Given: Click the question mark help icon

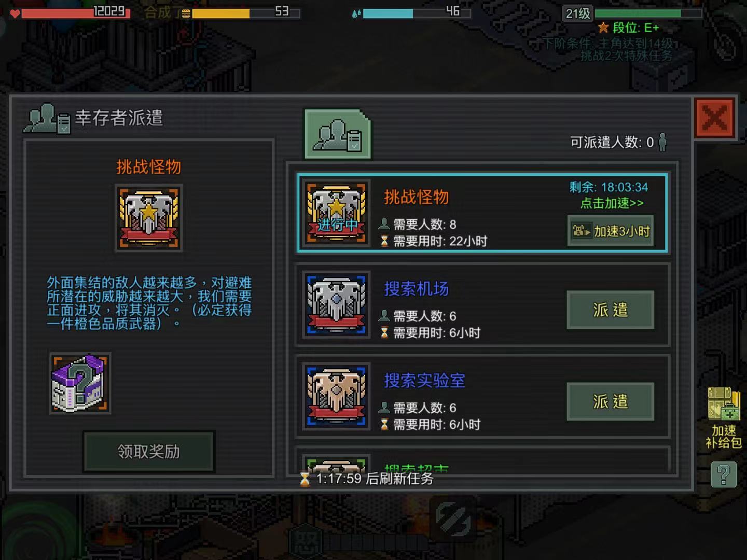Looking at the screenshot, I should point(724,474).
